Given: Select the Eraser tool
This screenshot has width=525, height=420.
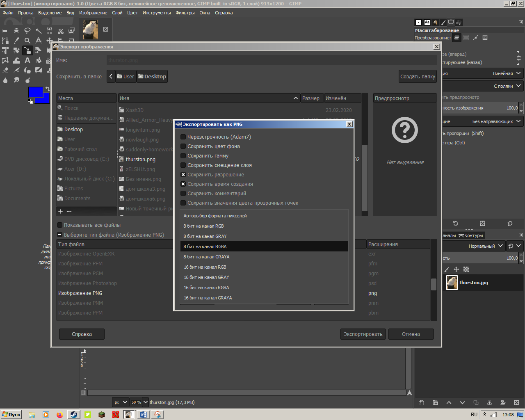Looking at the screenshot, I should [x=5, y=70].
